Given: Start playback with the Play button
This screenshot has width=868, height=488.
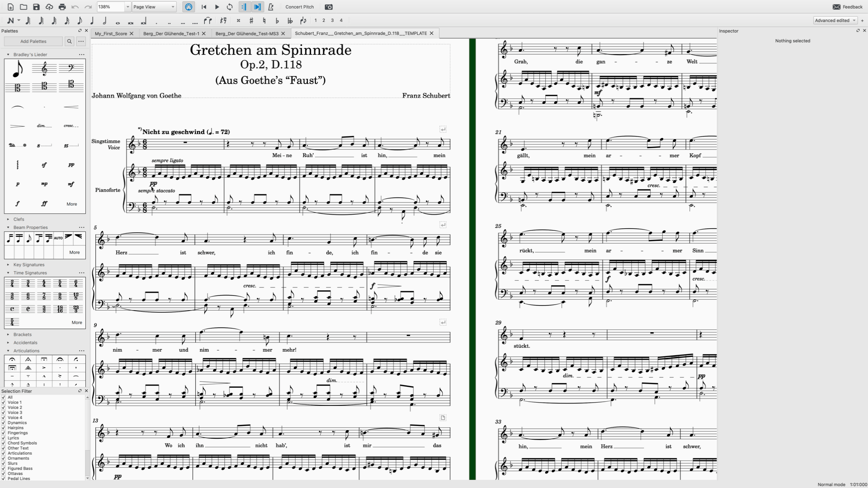Looking at the screenshot, I should pos(217,7).
